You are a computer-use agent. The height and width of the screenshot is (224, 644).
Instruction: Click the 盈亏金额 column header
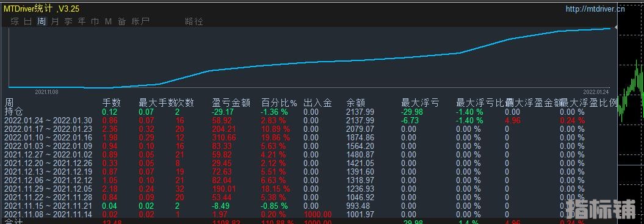tap(231, 103)
